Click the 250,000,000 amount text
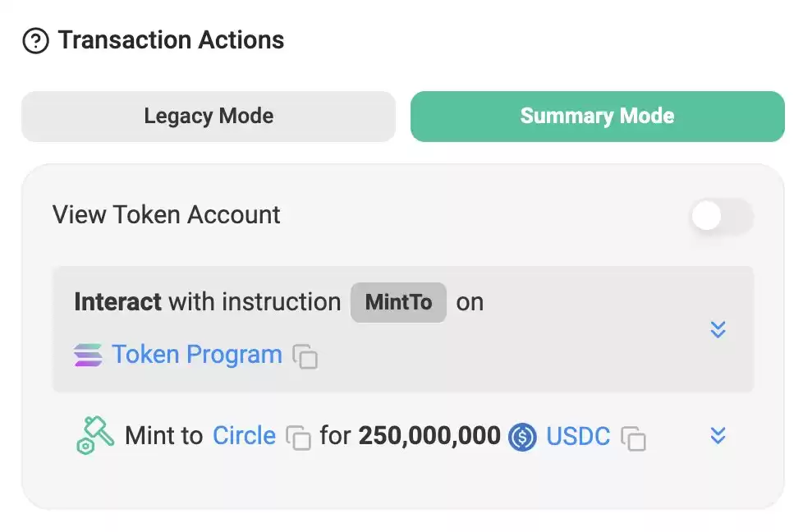 coord(429,436)
